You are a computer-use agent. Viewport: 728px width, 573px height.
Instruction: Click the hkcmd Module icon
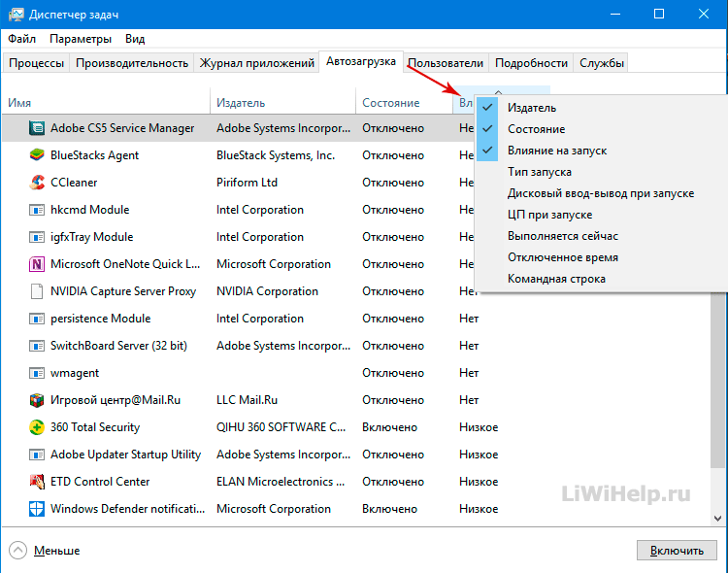coord(37,210)
